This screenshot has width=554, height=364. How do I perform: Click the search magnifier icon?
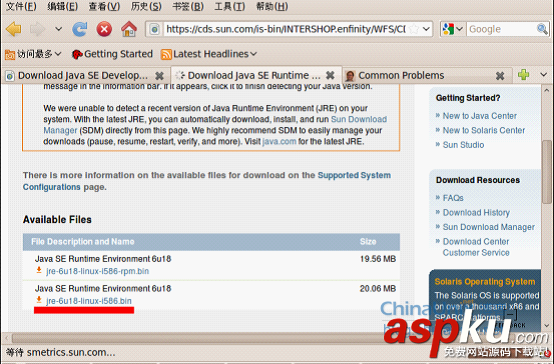pos(542,29)
